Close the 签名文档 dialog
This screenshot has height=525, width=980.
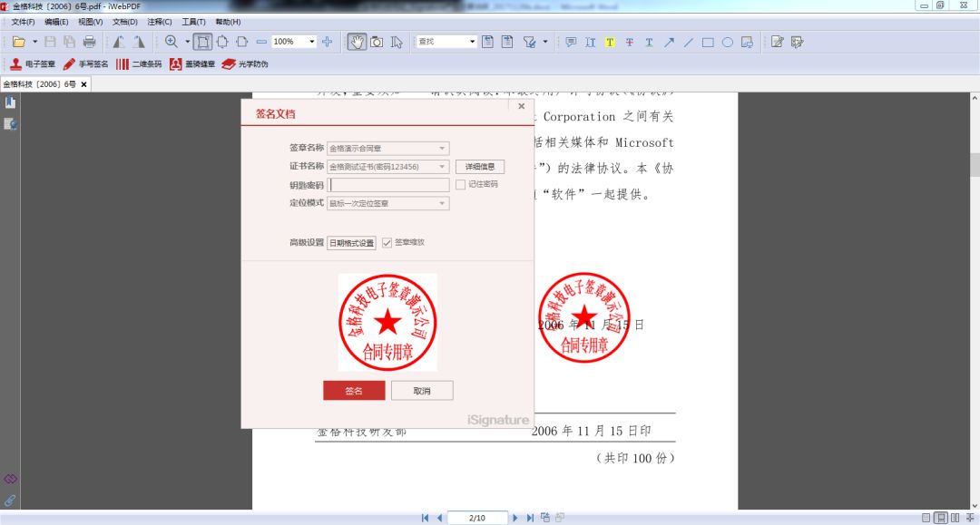pyautogui.click(x=521, y=106)
